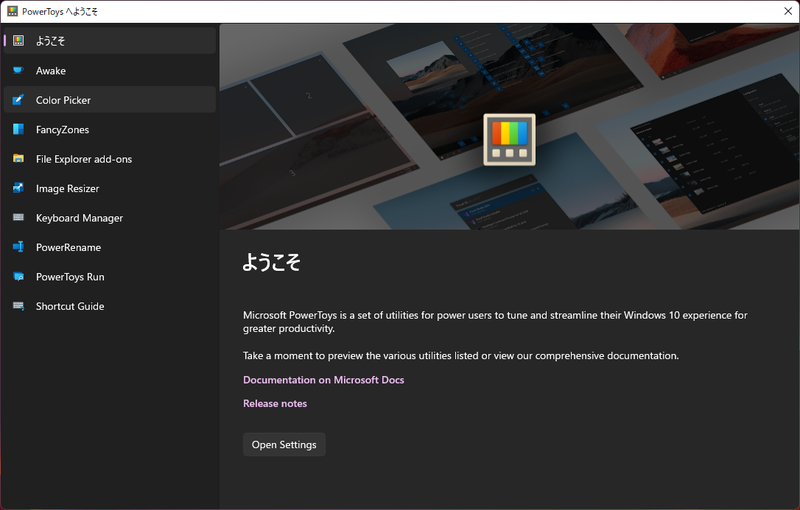Click the Open Settings button

pyautogui.click(x=284, y=445)
